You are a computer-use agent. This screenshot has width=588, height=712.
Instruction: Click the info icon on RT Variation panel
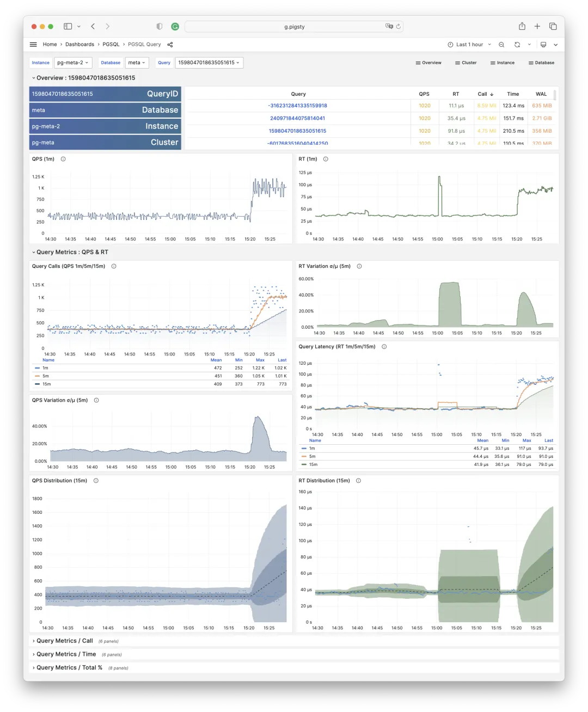(359, 266)
